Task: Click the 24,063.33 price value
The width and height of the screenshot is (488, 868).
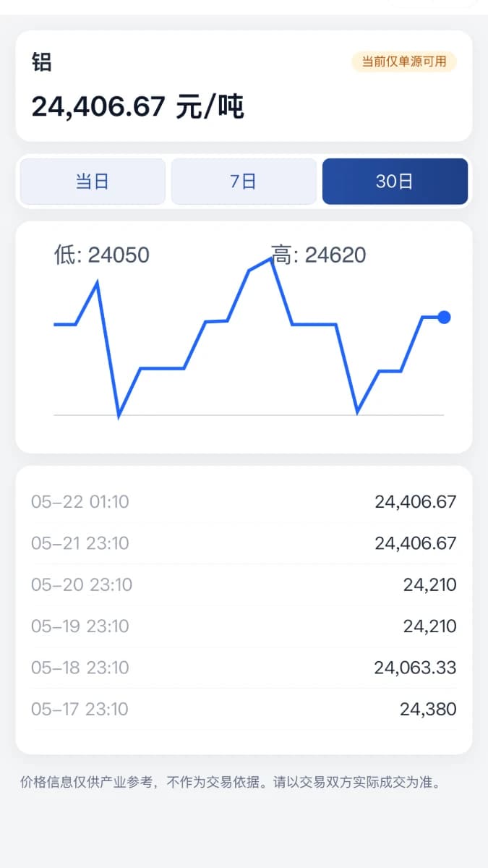Action: (415, 668)
